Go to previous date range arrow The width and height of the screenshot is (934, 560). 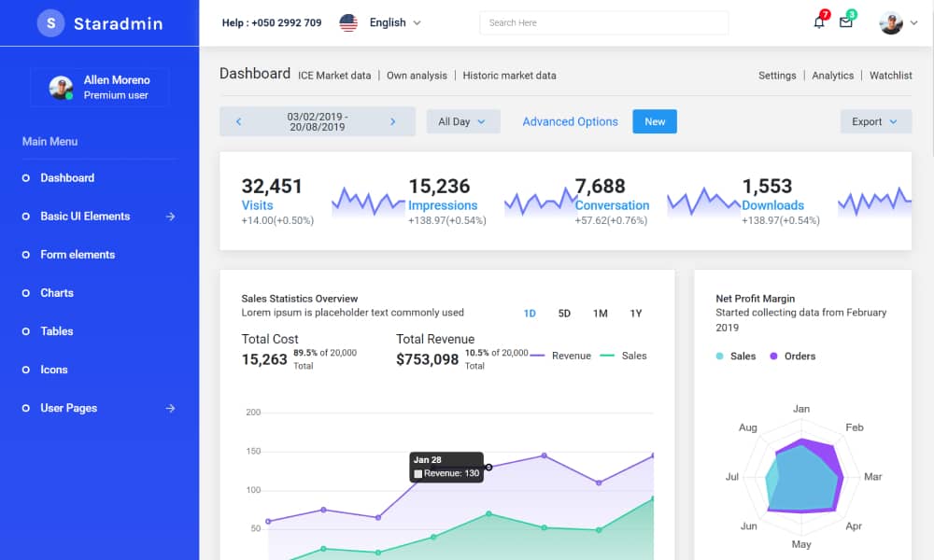(x=239, y=121)
